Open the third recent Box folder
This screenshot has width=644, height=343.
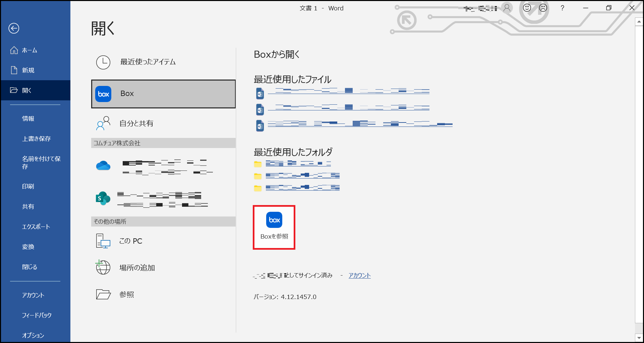(x=303, y=188)
